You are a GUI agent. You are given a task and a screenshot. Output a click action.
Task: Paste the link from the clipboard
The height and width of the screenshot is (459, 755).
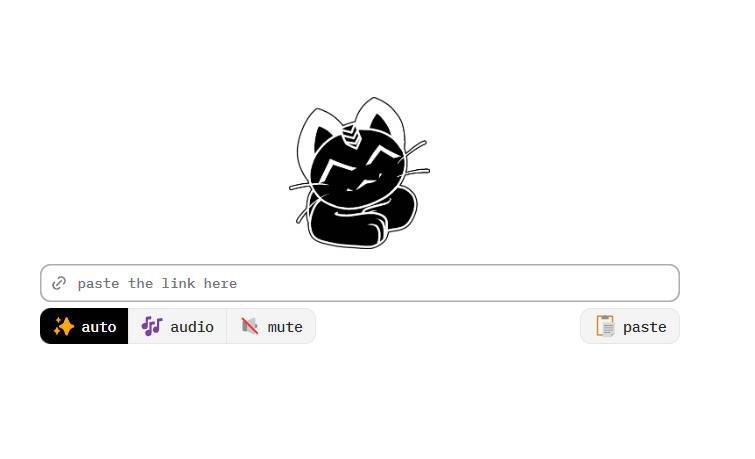[x=630, y=326]
